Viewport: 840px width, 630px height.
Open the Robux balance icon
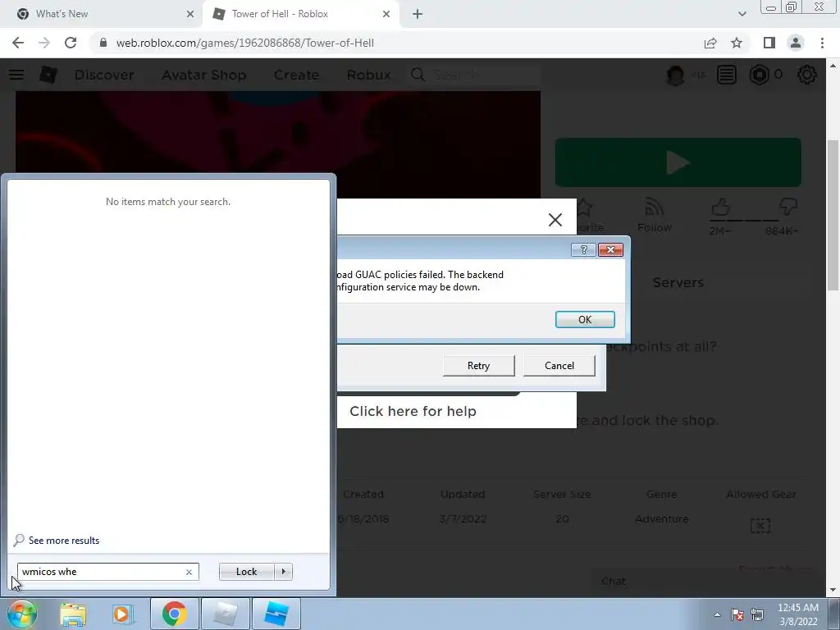(759, 75)
